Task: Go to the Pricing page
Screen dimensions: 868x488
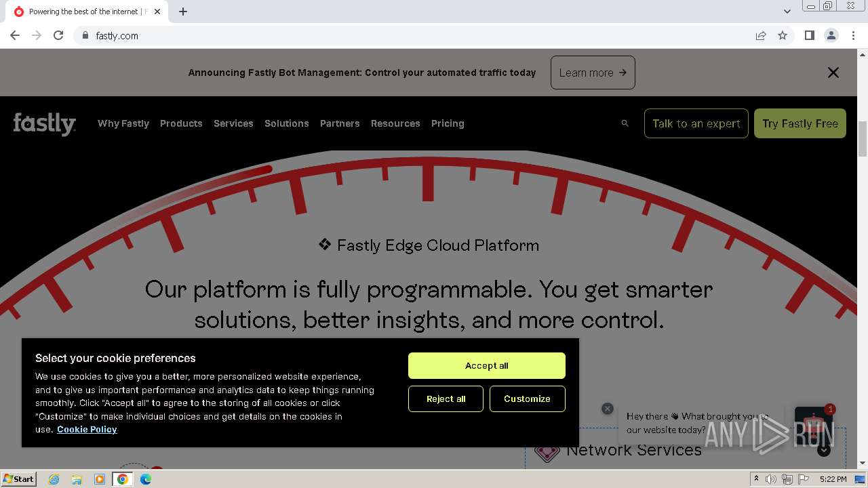Action: (x=448, y=123)
